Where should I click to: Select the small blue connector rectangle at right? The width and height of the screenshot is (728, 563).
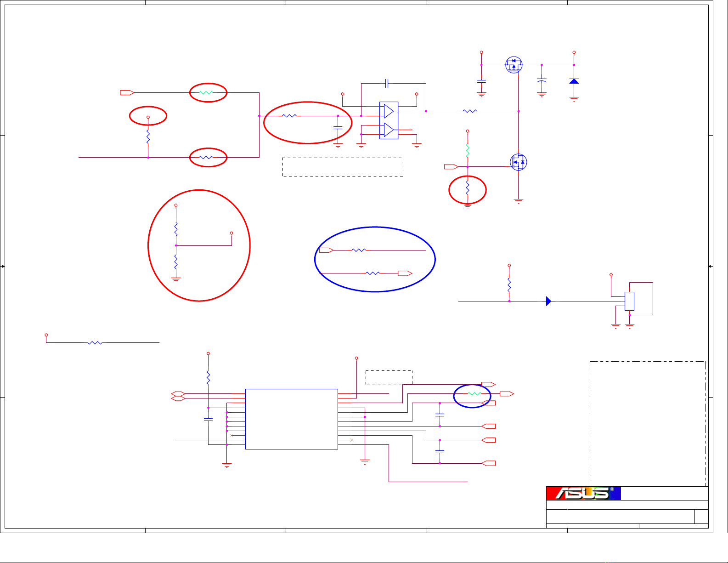[x=629, y=301]
